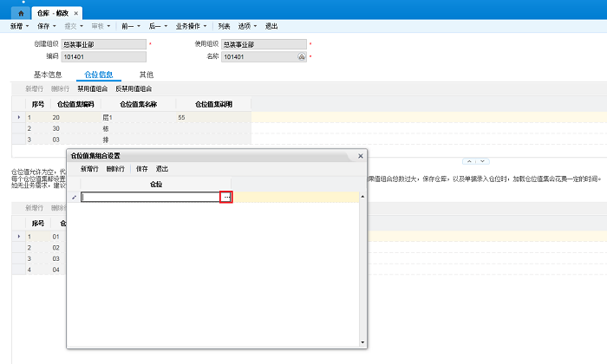Click 新增行 in the dialog toolbar
Image resolution: width=607 pixels, height=364 pixels.
[x=89, y=169]
